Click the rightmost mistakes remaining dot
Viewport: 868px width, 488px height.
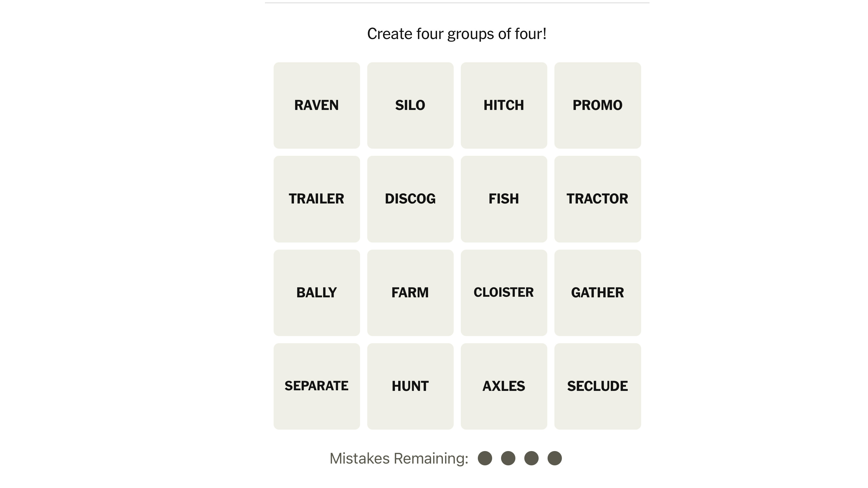555,459
